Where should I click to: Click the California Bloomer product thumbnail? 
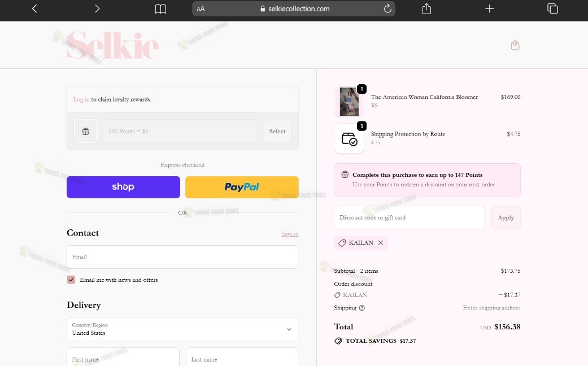coord(349,101)
